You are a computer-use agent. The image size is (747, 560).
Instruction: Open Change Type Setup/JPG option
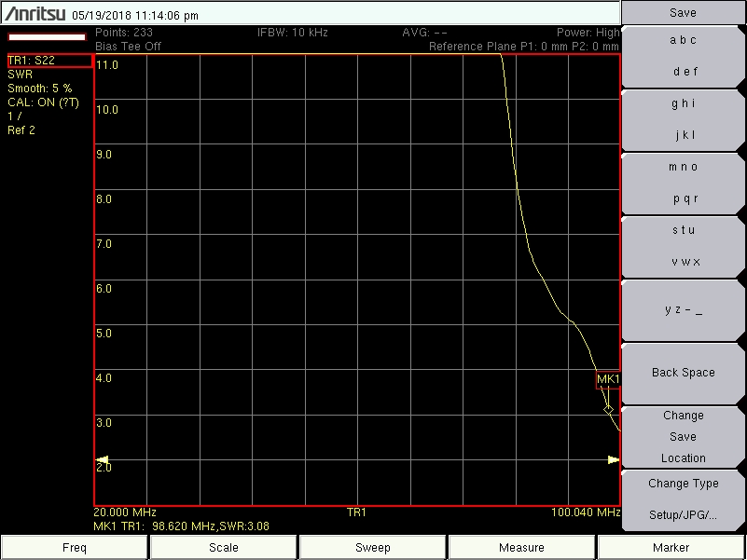683,499
